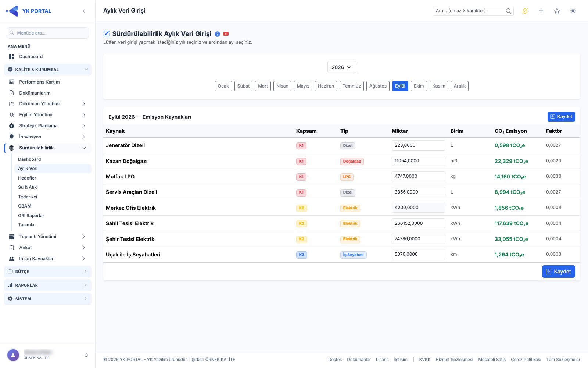588x368 pixels.
Task: Open the blue help question mark icon
Action: 218,34
